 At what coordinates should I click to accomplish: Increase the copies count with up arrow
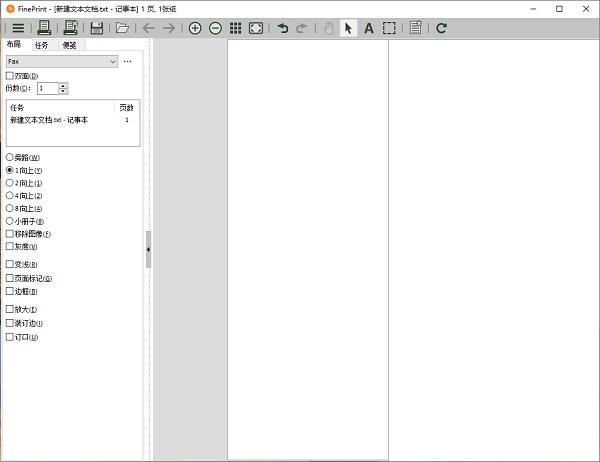[x=63, y=85]
